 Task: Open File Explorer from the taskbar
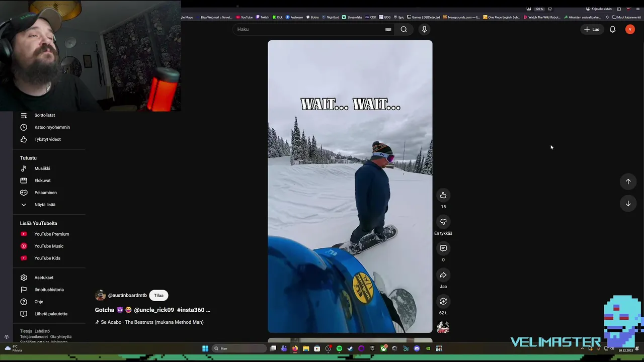click(x=306, y=348)
